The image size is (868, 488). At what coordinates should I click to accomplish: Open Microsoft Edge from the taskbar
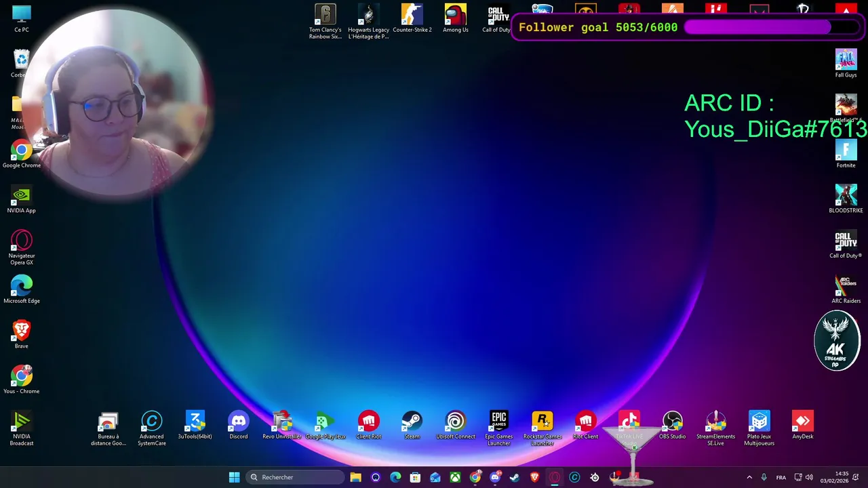click(395, 477)
